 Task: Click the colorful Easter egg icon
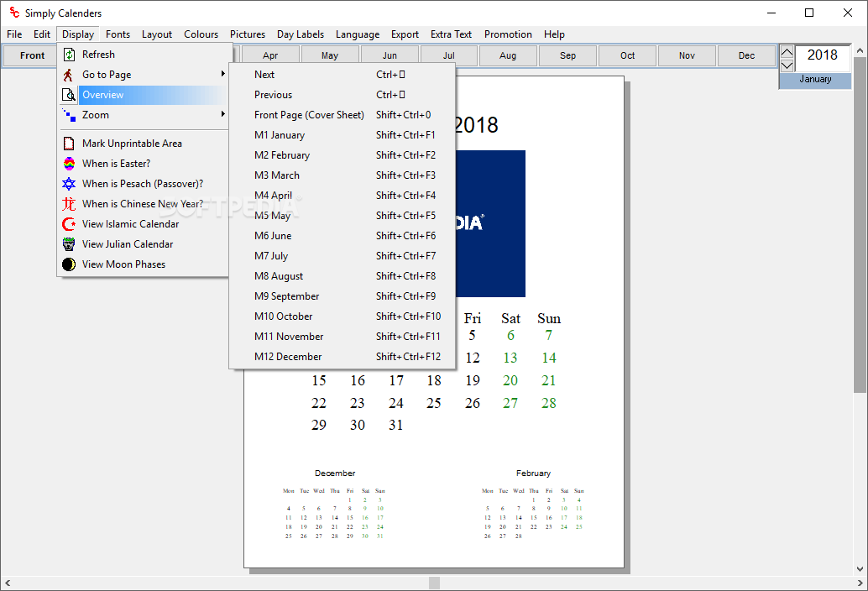69,164
